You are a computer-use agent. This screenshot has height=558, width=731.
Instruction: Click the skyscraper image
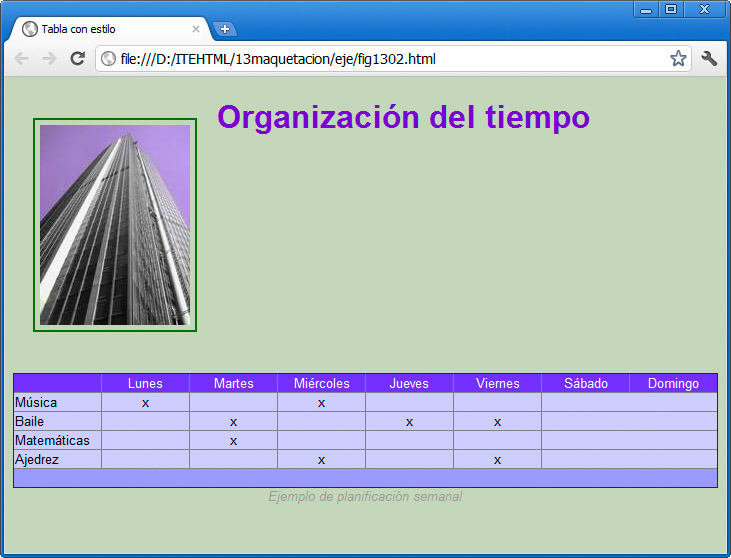tap(115, 225)
